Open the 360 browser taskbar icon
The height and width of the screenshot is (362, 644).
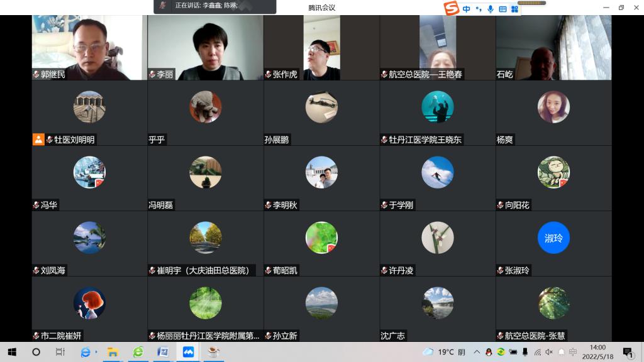138,352
